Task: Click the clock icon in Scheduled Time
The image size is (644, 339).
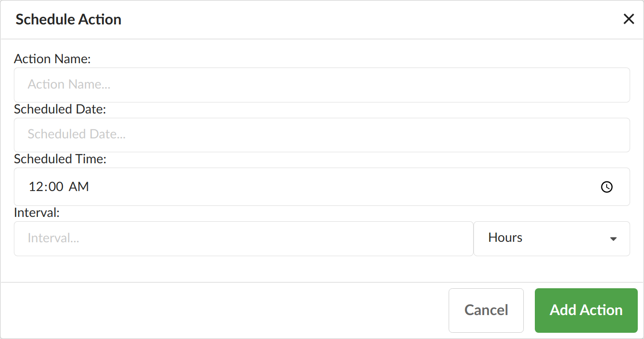Action: [x=607, y=187]
